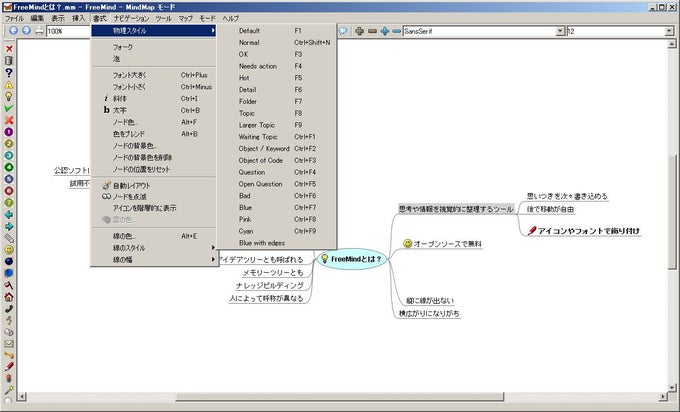Click the horizontal scrollbar thumb
Image resolution: width=680 pixels, height=412 pixels.
340,396
